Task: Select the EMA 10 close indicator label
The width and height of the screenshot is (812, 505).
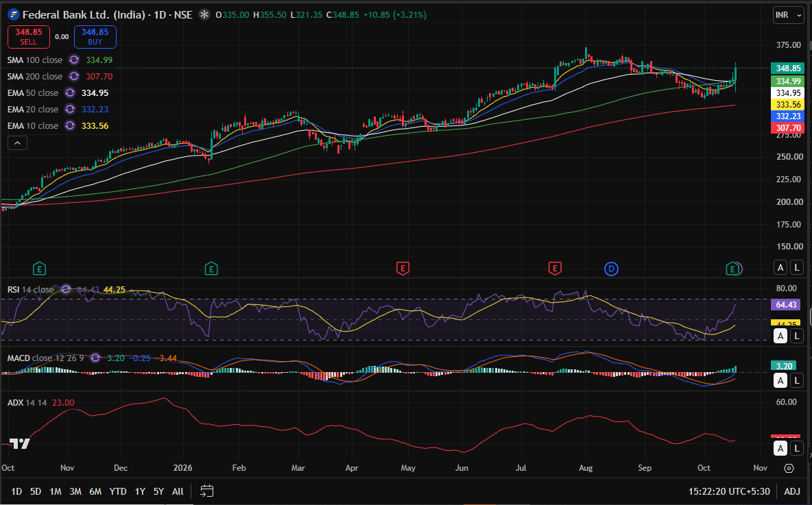Action: coord(33,125)
